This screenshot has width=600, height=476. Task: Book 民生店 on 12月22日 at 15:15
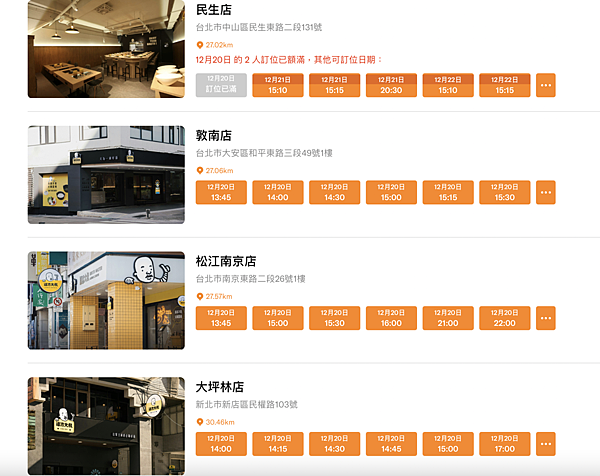coord(505,85)
